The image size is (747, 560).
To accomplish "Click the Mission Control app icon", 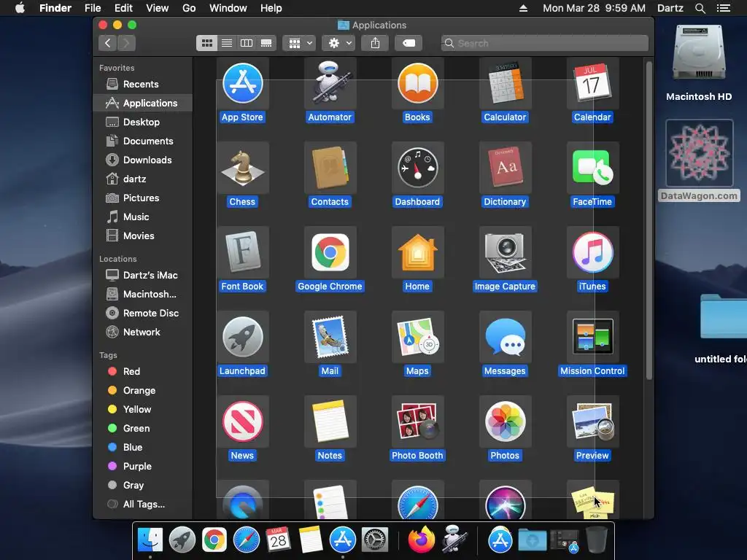I will pyautogui.click(x=592, y=337).
